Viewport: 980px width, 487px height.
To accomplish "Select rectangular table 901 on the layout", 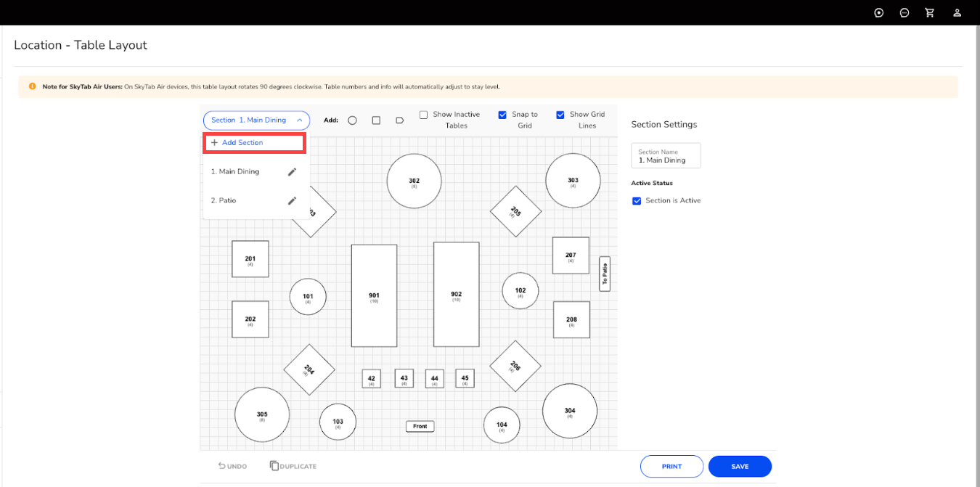I will click(374, 295).
